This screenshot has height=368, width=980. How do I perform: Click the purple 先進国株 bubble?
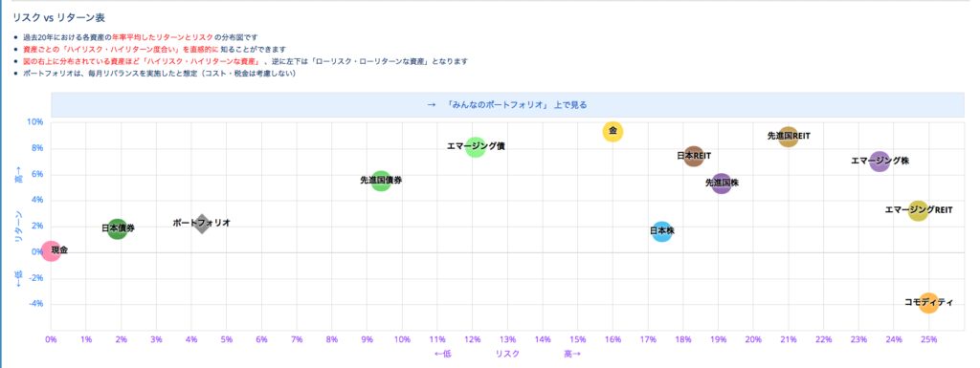pos(722,184)
